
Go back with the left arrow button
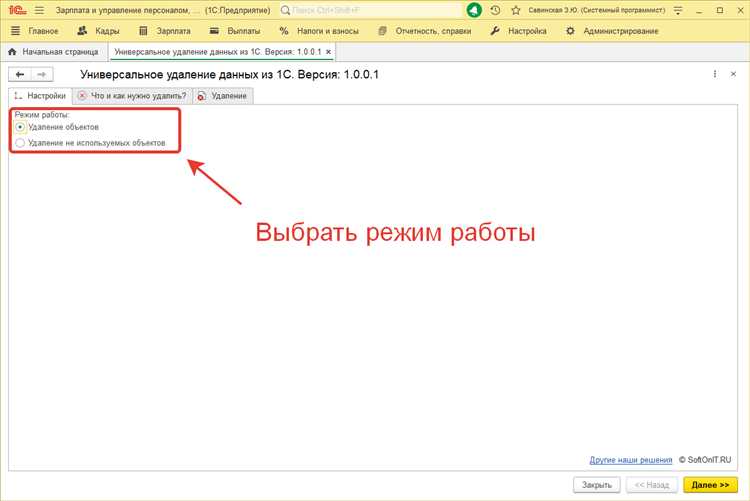point(20,74)
